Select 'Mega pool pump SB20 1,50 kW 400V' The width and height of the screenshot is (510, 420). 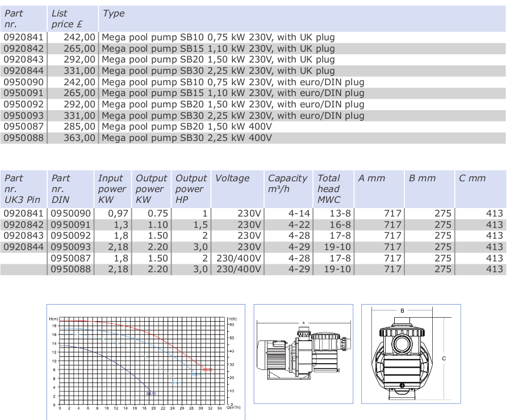click(x=187, y=127)
